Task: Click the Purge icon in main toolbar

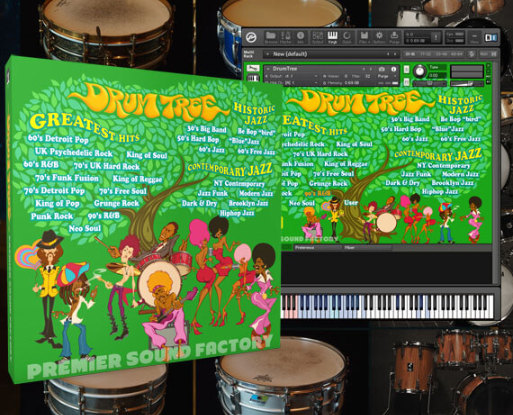Action: tap(394, 37)
